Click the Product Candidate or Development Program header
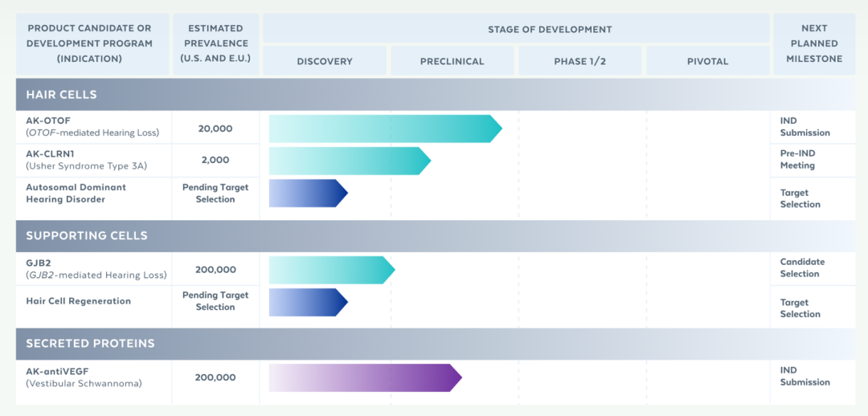 tap(92, 43)
